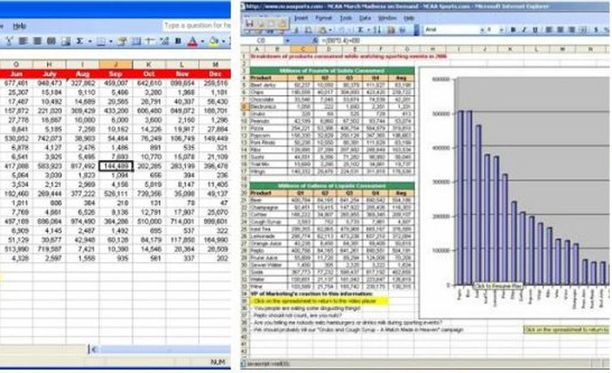
Task: Open the Help menu in the left window
Action: pyautogui.click(x=19, y=26)
